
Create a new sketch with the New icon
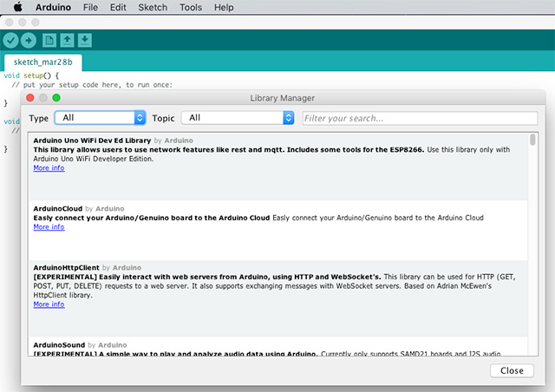(x=49, y=41)
